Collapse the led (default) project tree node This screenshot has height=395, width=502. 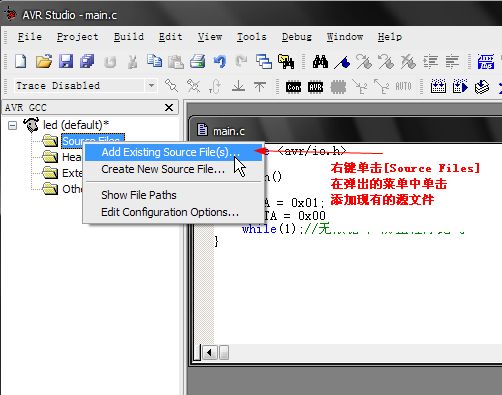13,126
